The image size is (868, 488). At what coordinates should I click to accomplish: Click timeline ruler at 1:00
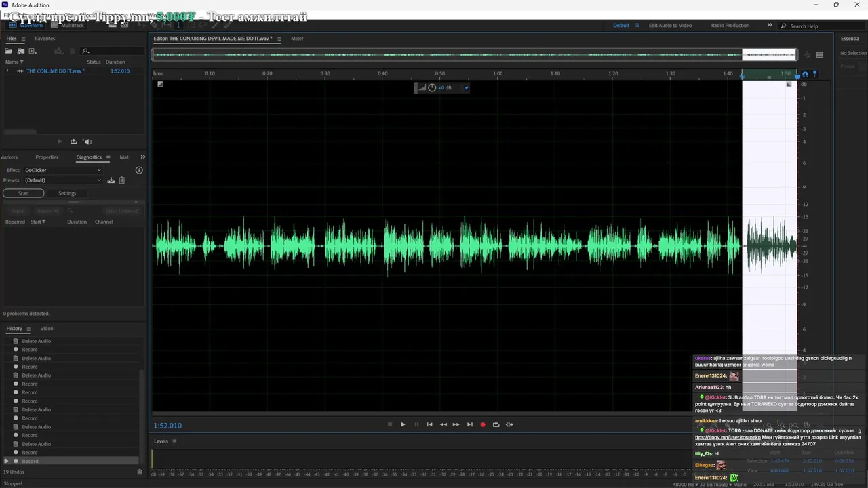tap(498, 73)
